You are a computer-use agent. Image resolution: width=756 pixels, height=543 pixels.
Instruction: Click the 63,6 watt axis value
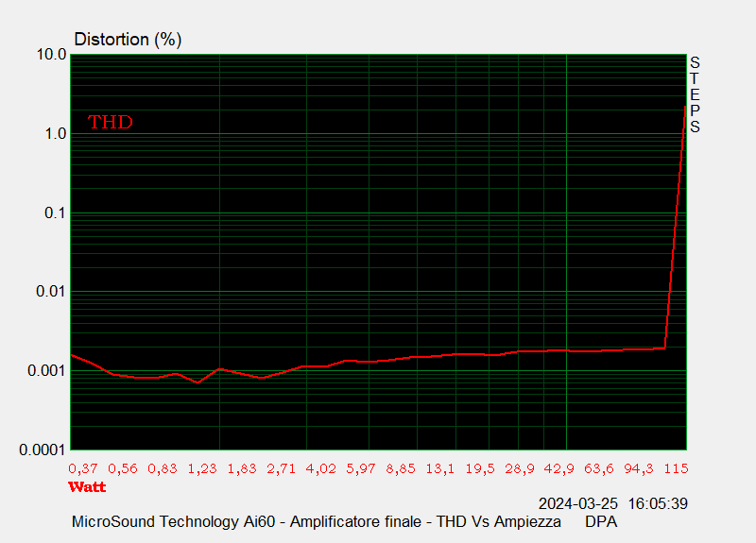tap(599, 468)
